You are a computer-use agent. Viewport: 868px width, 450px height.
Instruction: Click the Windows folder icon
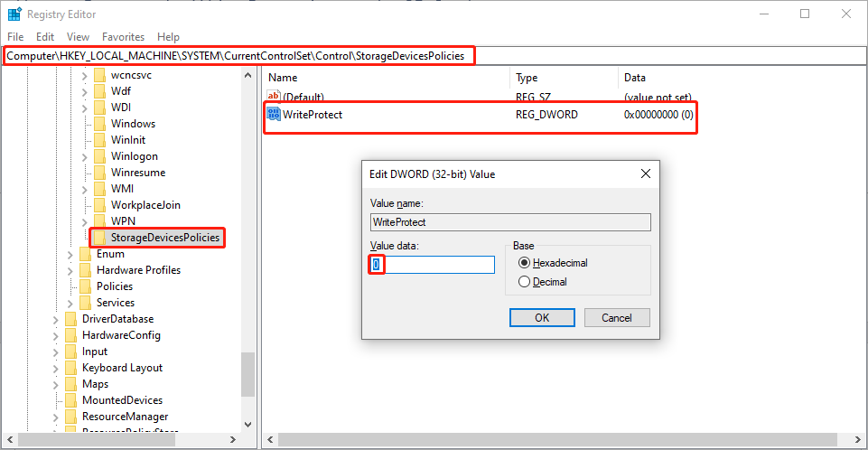point(99,124)
